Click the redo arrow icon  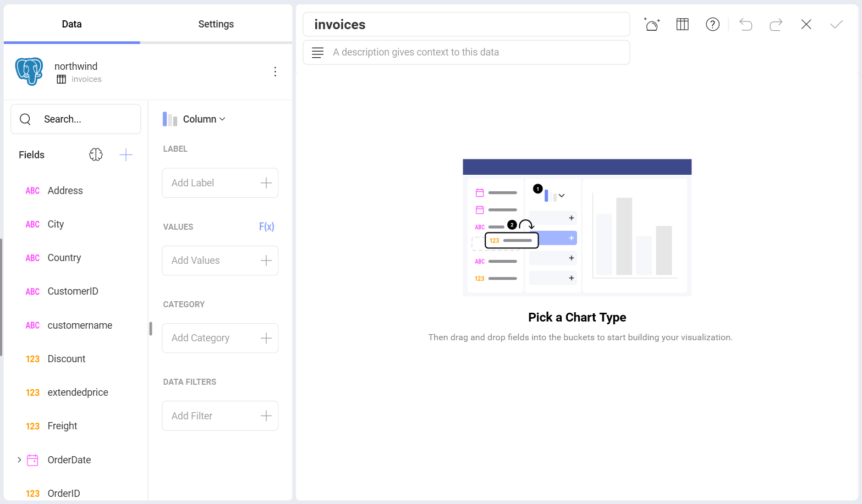[x=776, y=24]
